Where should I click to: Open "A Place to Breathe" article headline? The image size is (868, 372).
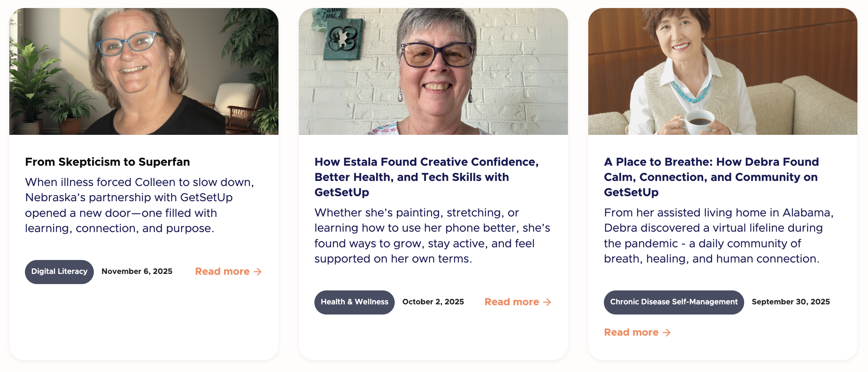[x=711, y=177]
